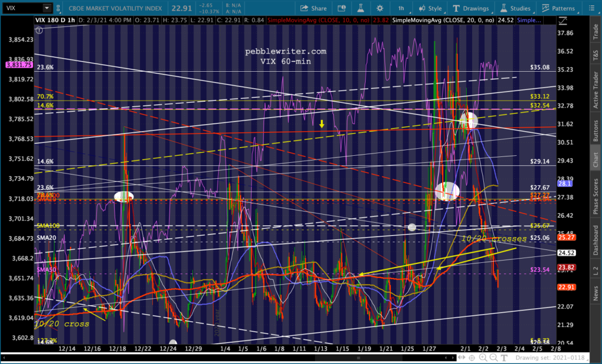Screen dimensions: 602x364
Task: Click the zoom out magnifier icon
Action: (493, 358)
